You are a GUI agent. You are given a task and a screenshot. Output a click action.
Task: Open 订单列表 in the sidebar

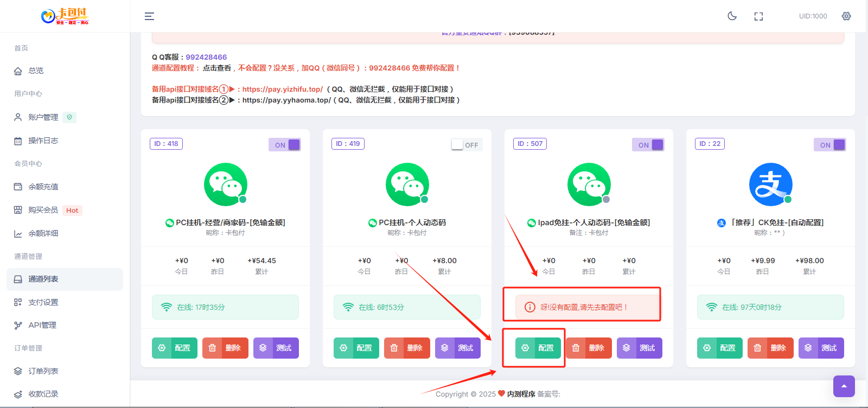pos(65,371)
